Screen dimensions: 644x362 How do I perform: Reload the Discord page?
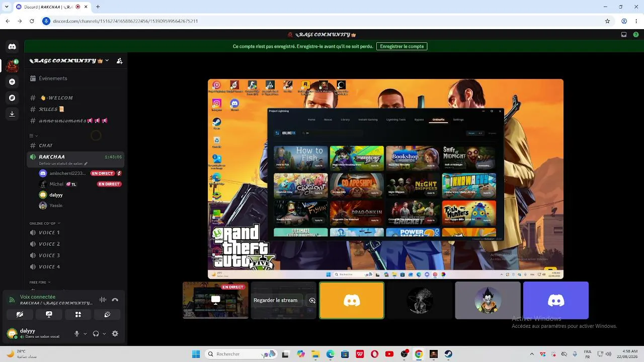point(32,21)
